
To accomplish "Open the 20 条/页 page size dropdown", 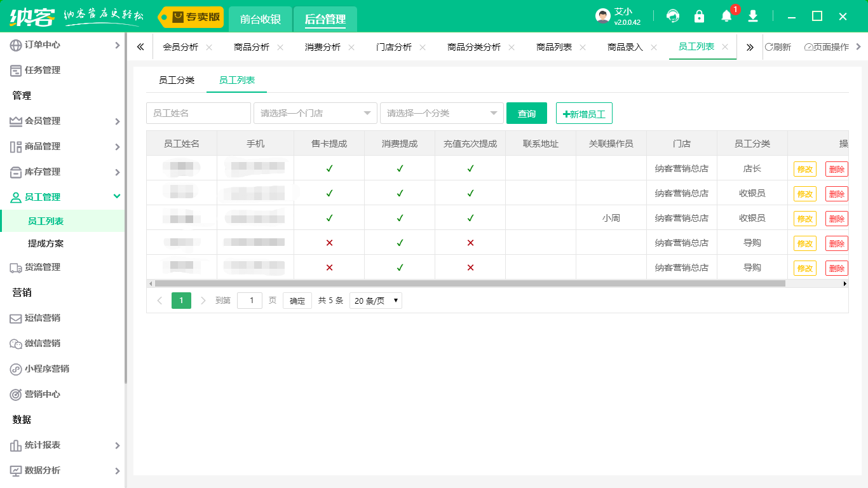I will (376, 301).
